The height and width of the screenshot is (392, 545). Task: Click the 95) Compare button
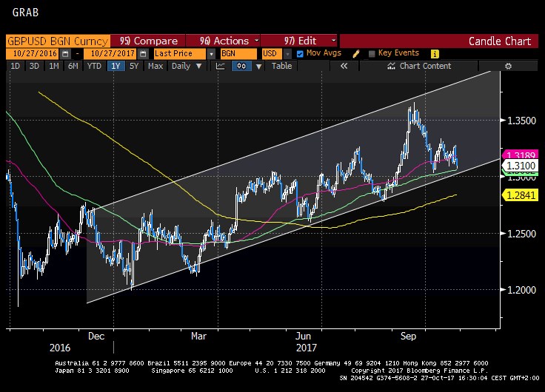pyautogui.click(x=148, y=41)
